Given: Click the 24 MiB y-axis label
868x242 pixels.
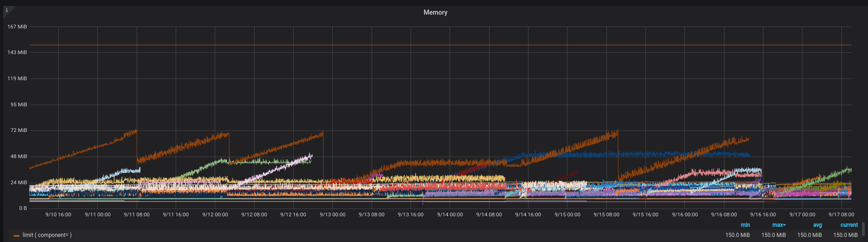Looking at the screenshot, I should (x=19, y=182).
